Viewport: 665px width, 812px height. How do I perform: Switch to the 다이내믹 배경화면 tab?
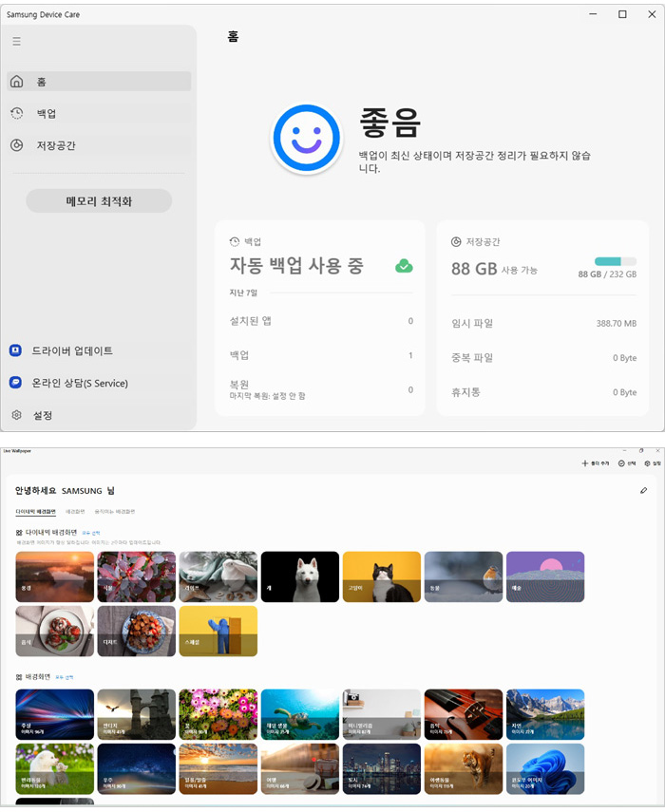pos(35,512)
